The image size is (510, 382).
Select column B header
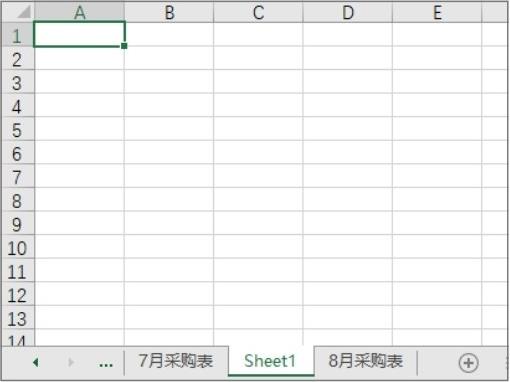coord(169,12)
